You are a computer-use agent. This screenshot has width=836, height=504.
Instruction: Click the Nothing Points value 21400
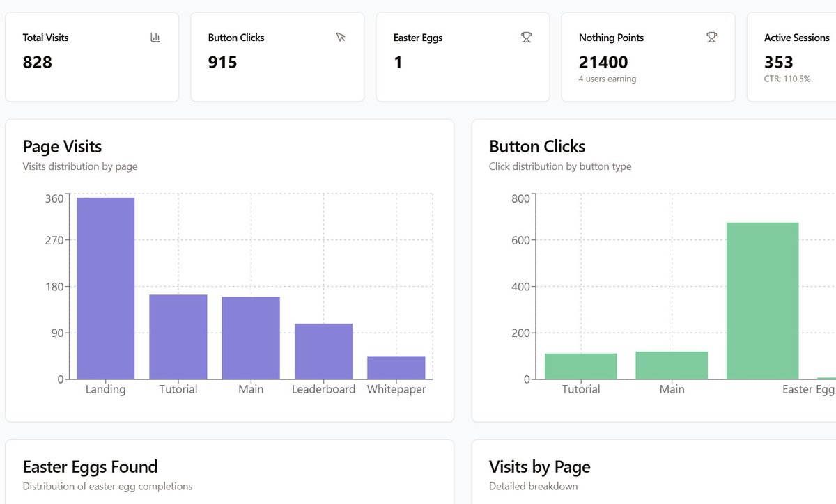click(603, 63)
